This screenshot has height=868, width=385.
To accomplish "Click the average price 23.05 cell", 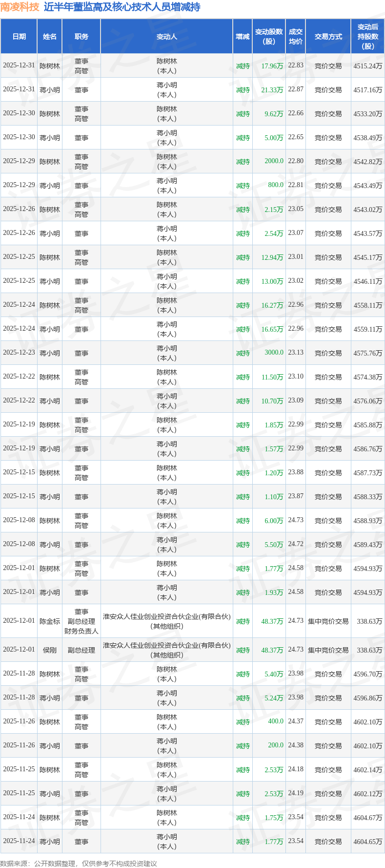I will (296, 209).
